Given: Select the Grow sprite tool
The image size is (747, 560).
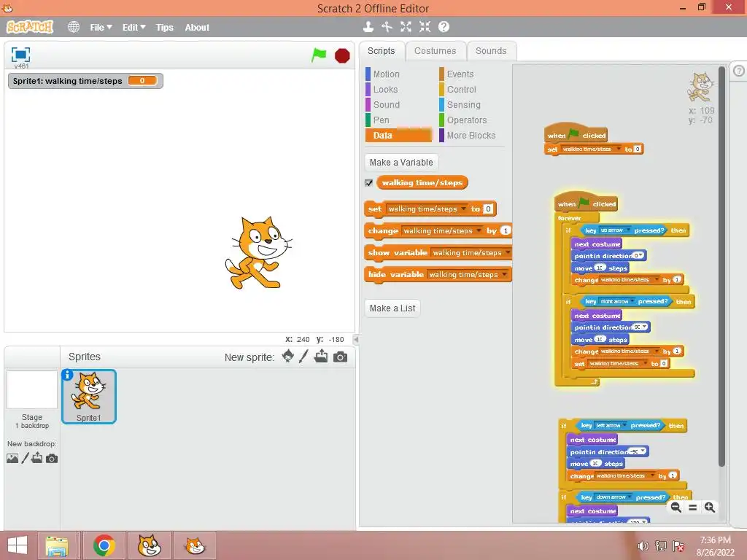Looking at the screenshot, I should coord(406,27).
